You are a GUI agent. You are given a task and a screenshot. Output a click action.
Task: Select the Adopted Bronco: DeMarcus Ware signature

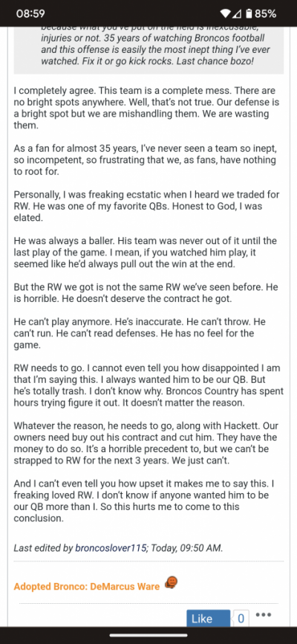click(87, 587)
